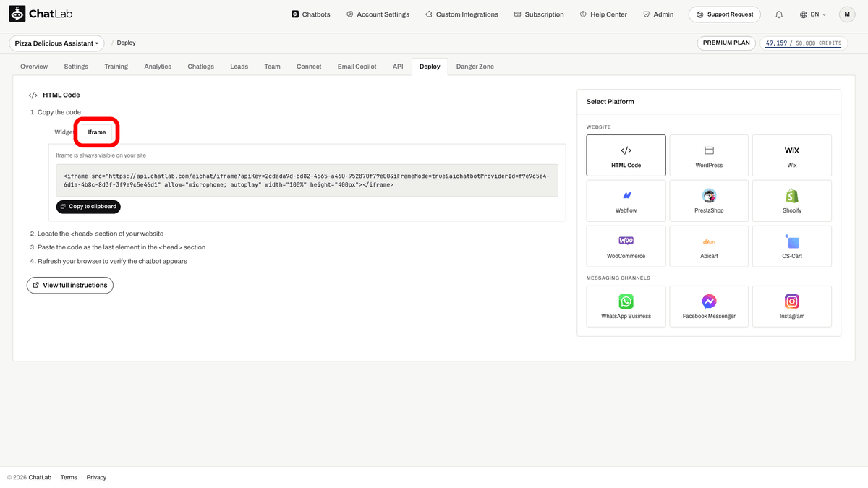Choose the WooCommerce platform card

[x=626, y=247]
